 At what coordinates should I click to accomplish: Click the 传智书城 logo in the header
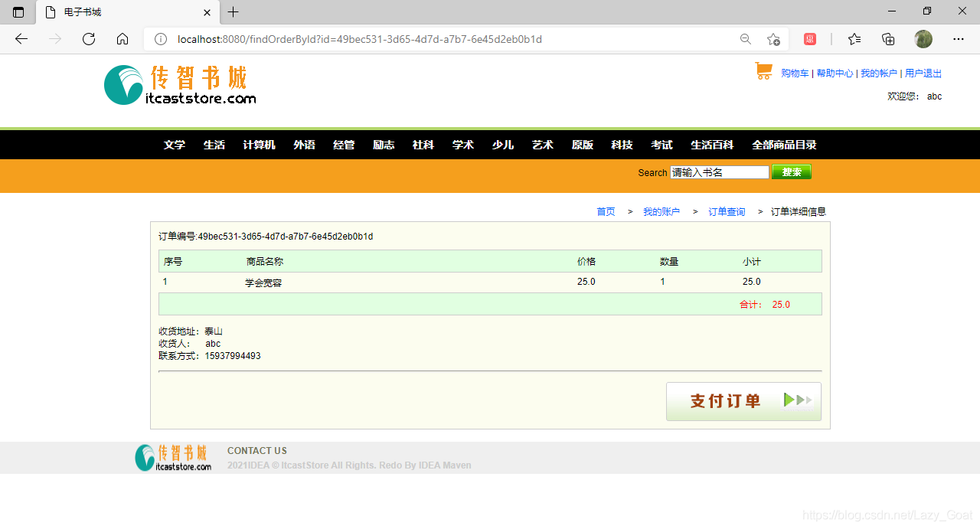pos(180,84)
